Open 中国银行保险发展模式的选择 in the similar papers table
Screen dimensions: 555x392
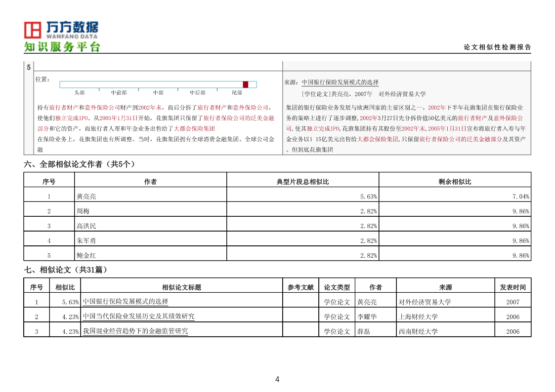[126, 302]
